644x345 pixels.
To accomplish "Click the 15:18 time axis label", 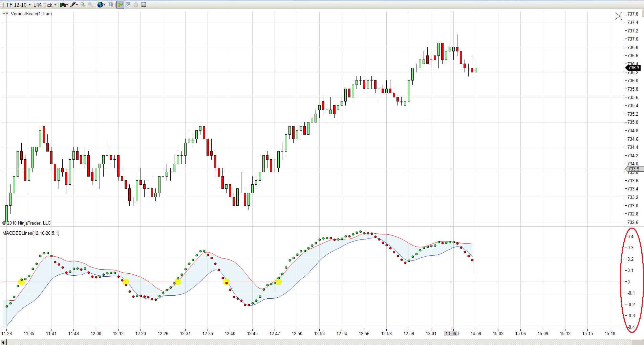I will coord(610,333).
